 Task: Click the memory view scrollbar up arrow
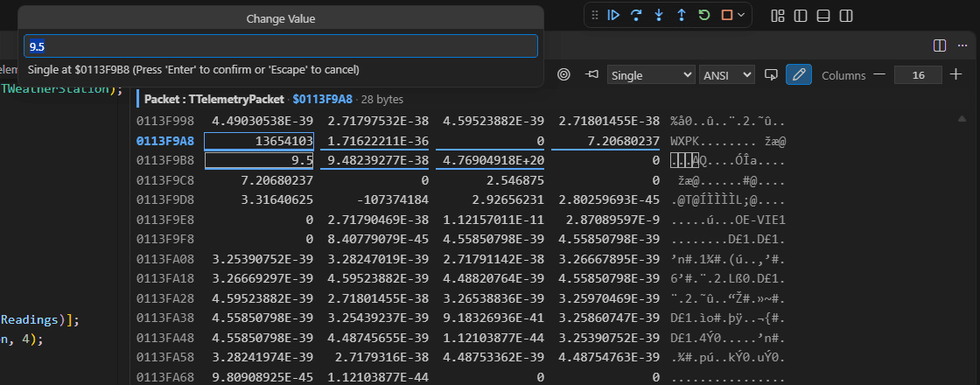961,119
